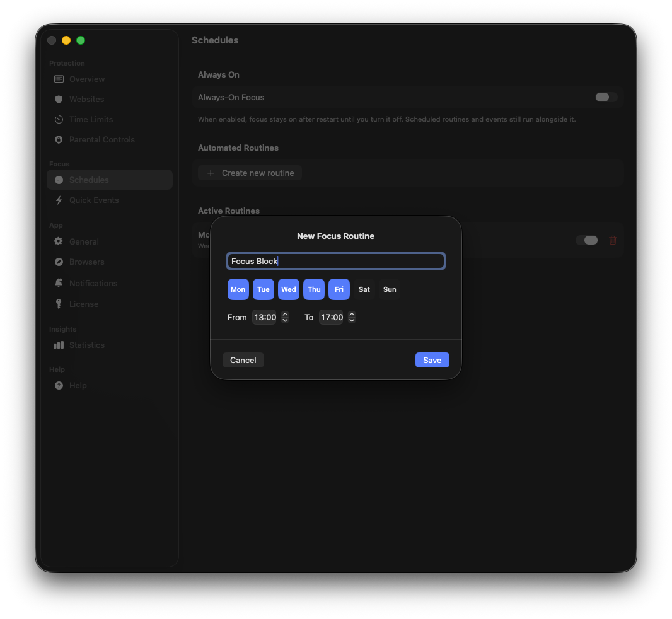
Task: Open Notifications settings in sidebar
Action: [110, 283]
